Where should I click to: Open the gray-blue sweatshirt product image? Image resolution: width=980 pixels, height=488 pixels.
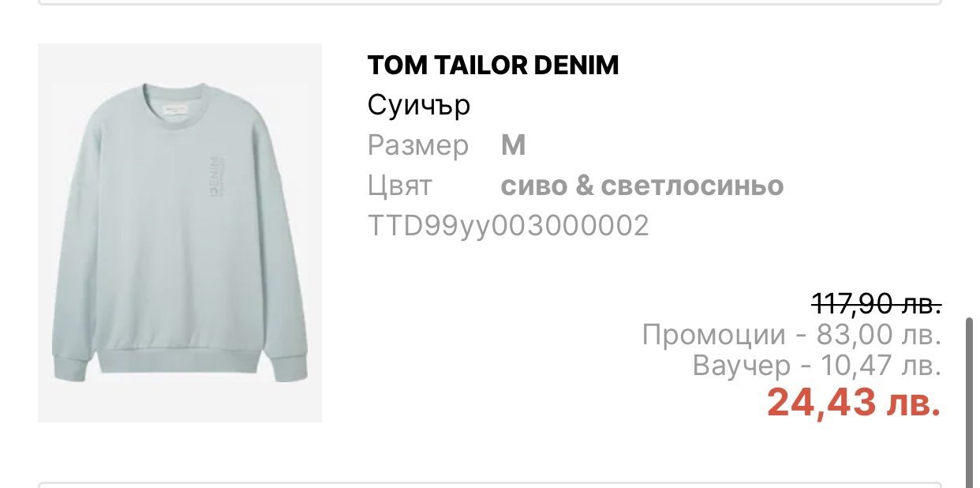pos(180,233)
